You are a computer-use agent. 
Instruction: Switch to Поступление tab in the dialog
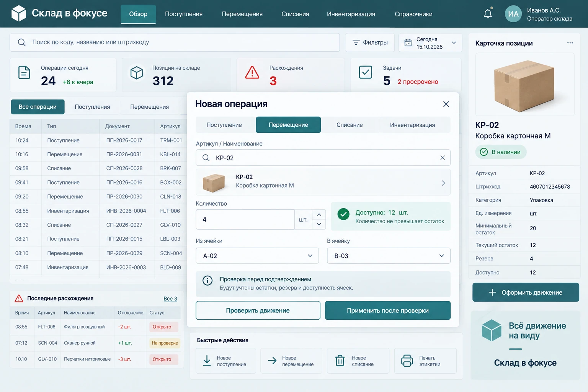(x=224, y=125)
